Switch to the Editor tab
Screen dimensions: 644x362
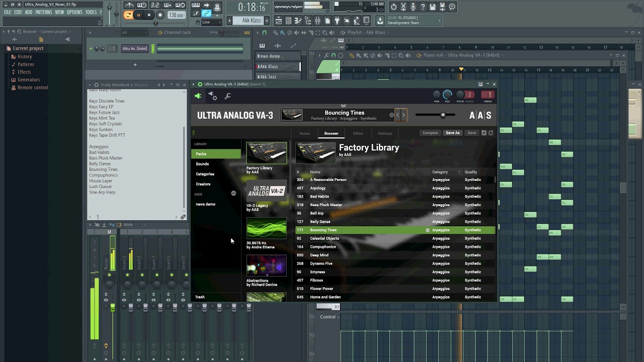pos(358,133)
